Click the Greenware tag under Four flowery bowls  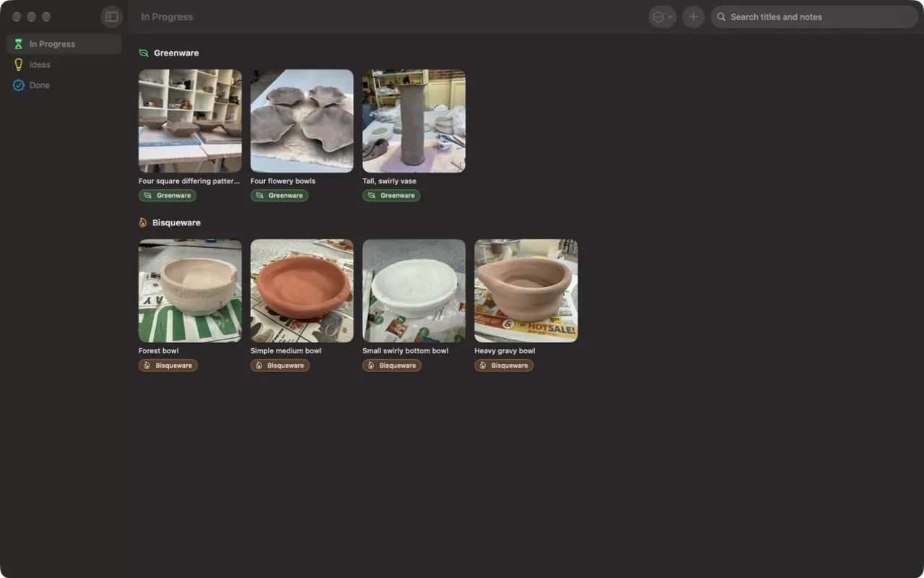click(x=279, y=196)
